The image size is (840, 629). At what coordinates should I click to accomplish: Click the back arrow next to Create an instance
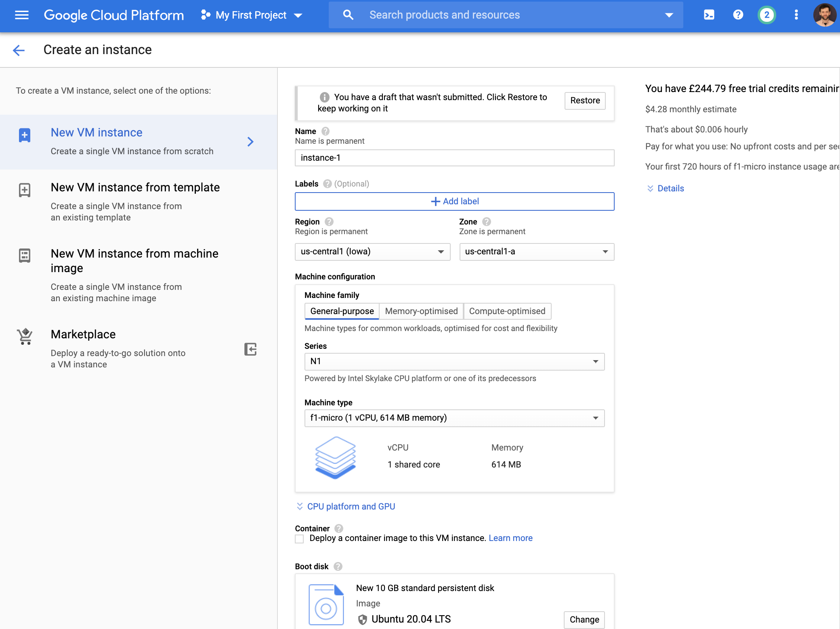pos(18,50)
